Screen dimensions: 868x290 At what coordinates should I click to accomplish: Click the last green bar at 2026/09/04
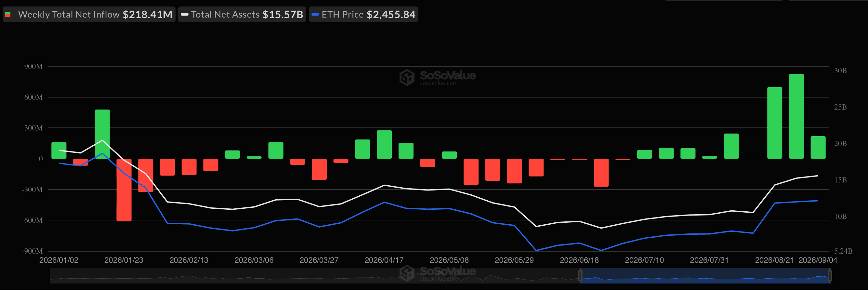pos(818,147)
